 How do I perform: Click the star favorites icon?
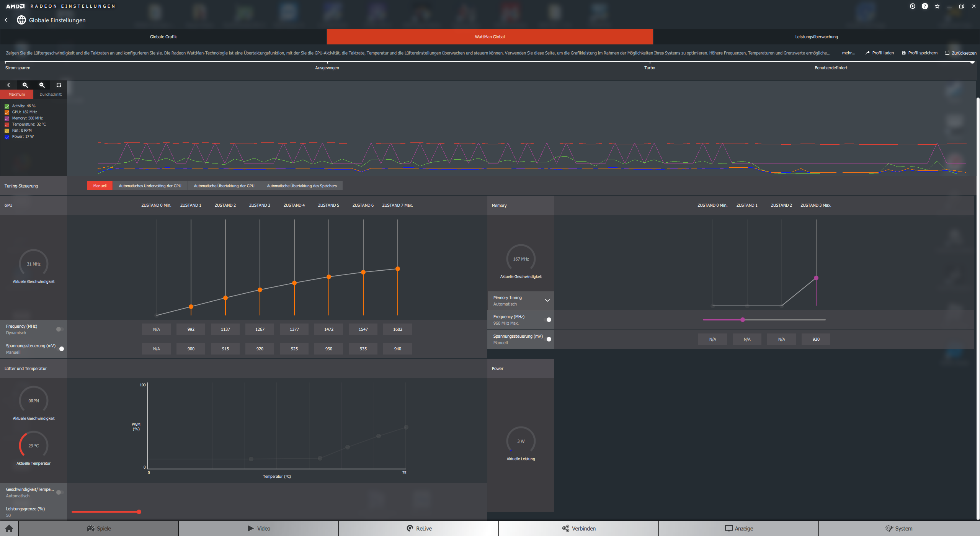(937, 6)
